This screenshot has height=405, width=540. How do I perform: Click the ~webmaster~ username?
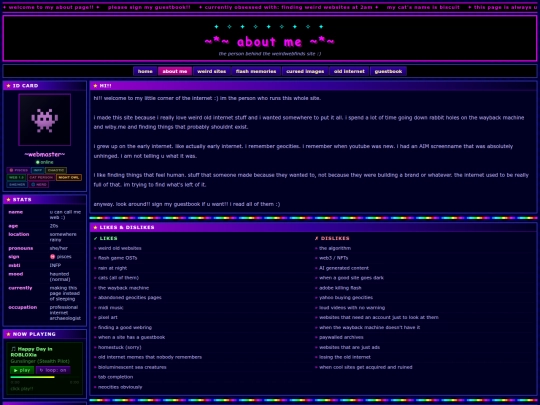45,154
